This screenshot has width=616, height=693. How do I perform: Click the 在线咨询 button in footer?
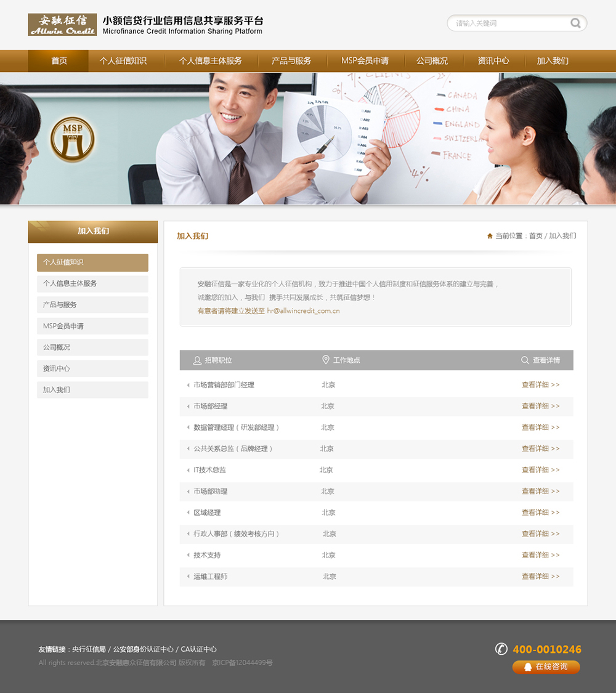pos(546,667)
